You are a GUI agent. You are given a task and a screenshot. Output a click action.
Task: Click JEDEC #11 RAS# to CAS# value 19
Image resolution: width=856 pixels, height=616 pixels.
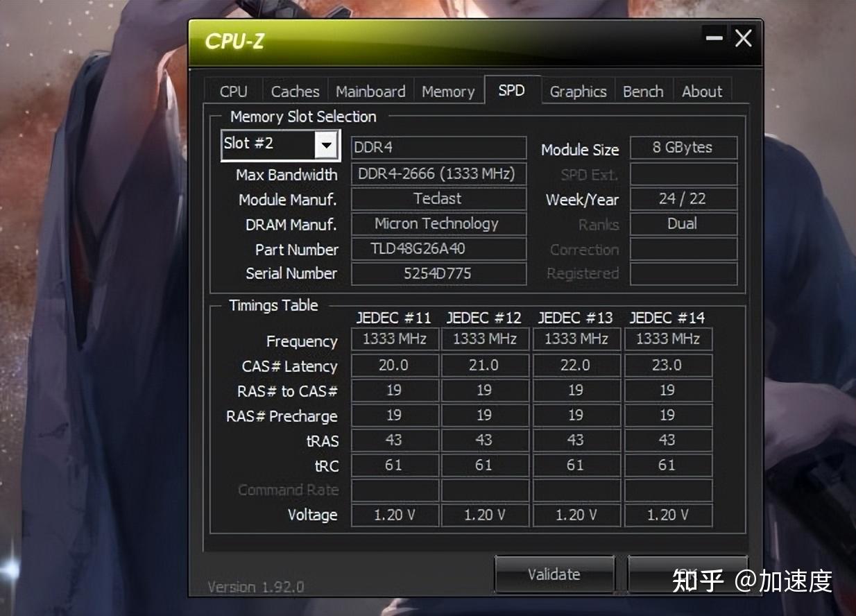395,390
